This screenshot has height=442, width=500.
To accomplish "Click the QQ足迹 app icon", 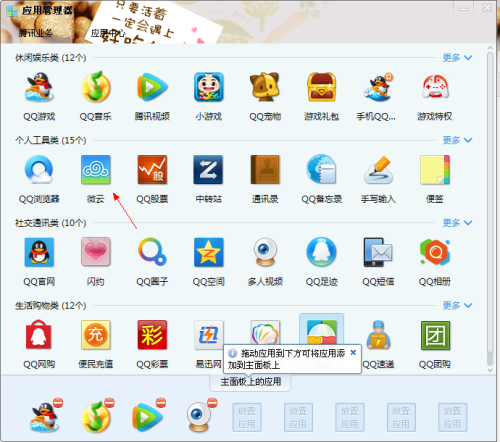I will tap(321, 252).
